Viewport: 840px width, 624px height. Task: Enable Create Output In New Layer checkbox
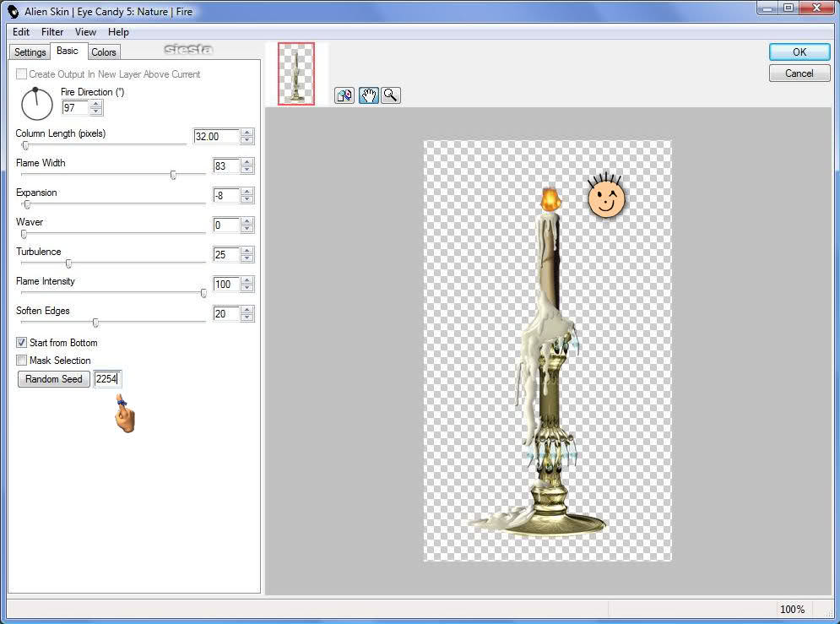21,74
